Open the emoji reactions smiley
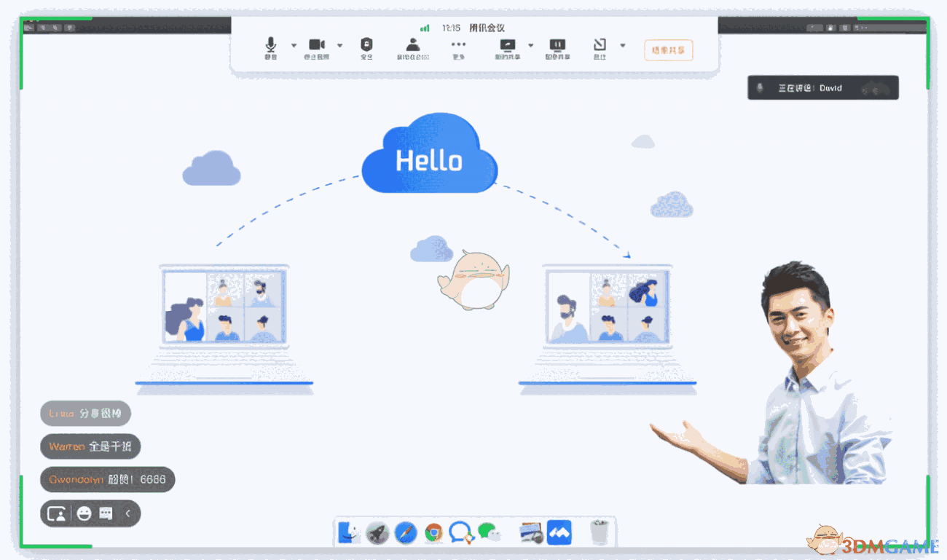Image resolution: width=947 pixels, height=560 pixels. click(x=84, y=513)
